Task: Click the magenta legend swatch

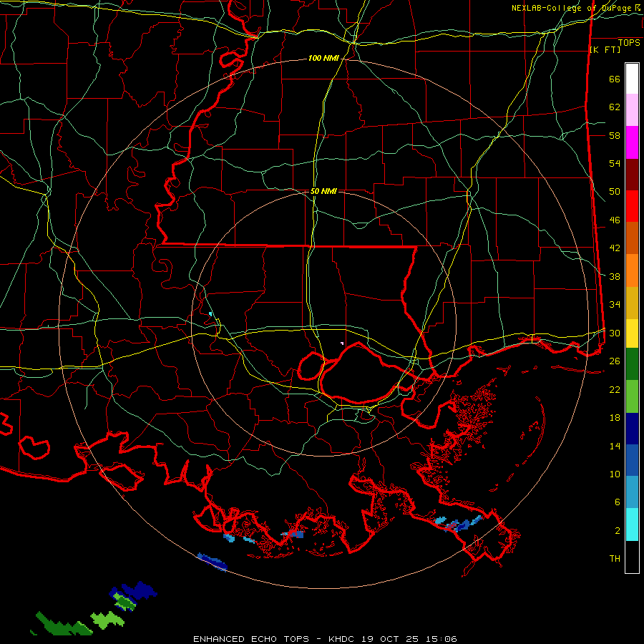Action: click(632, 142)
